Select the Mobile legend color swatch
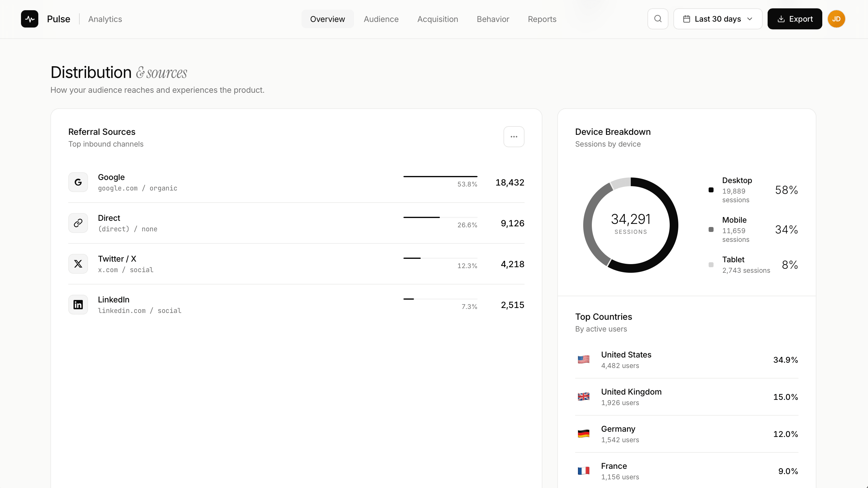The width and height of the screenshot is (868, 488). [711, 229]
